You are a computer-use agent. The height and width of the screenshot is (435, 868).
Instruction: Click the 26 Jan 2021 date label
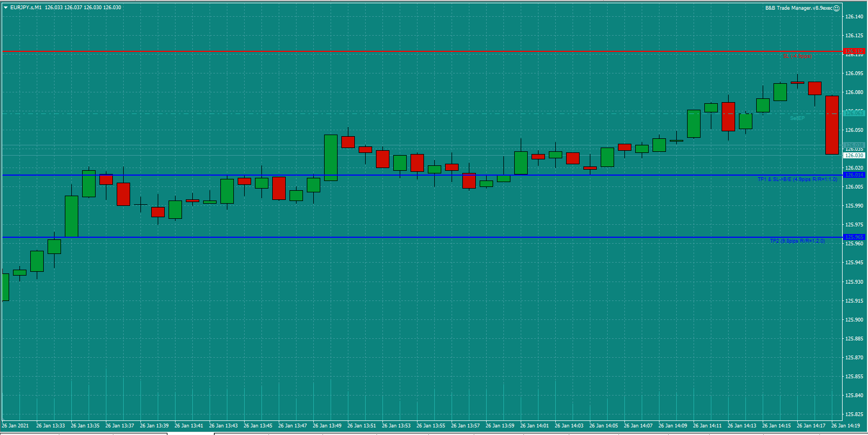[x=16, y=426]
